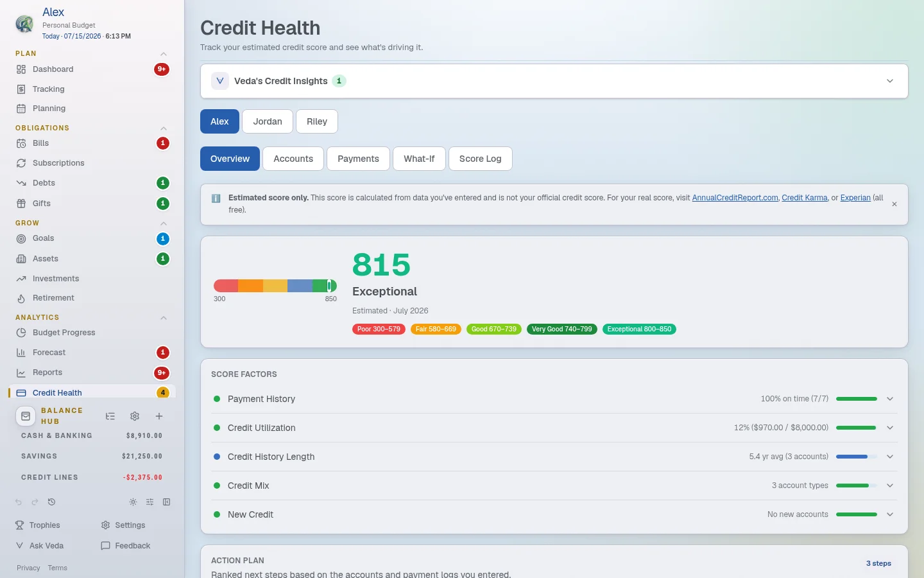Collapse sidebar using panel icon

click(x=167, y=502)
